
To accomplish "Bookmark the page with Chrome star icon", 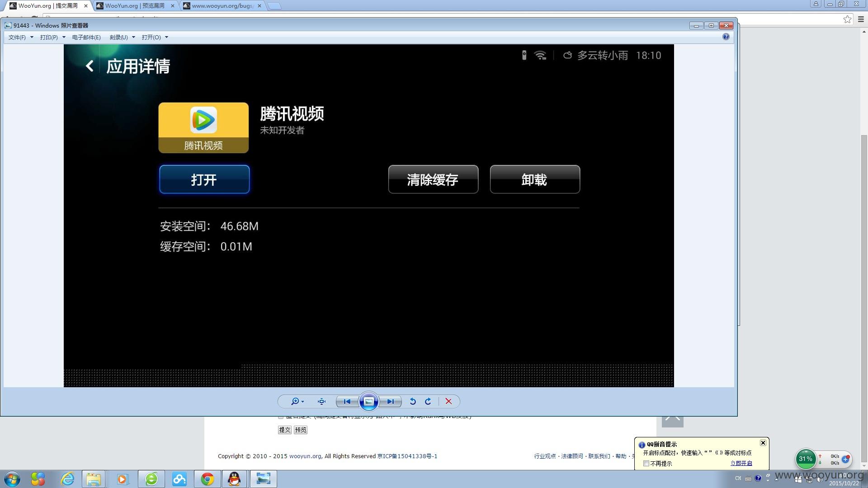I will coord(847,19).
